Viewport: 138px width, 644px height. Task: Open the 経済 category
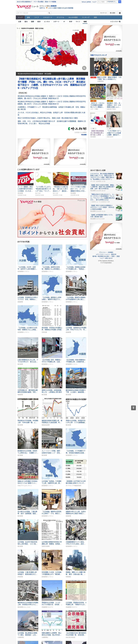click(39, 22)
